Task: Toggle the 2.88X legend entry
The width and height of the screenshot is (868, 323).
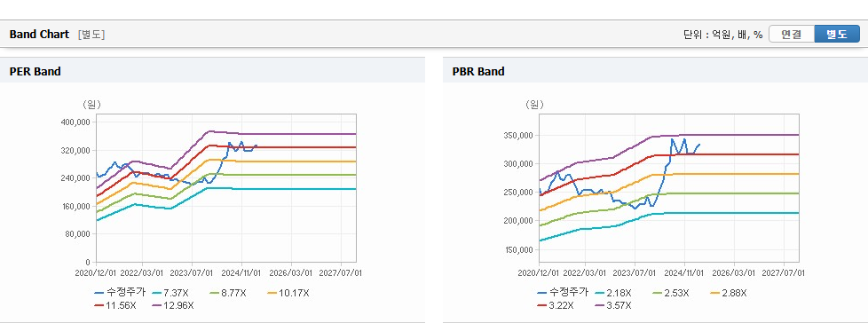Action: 730,293
